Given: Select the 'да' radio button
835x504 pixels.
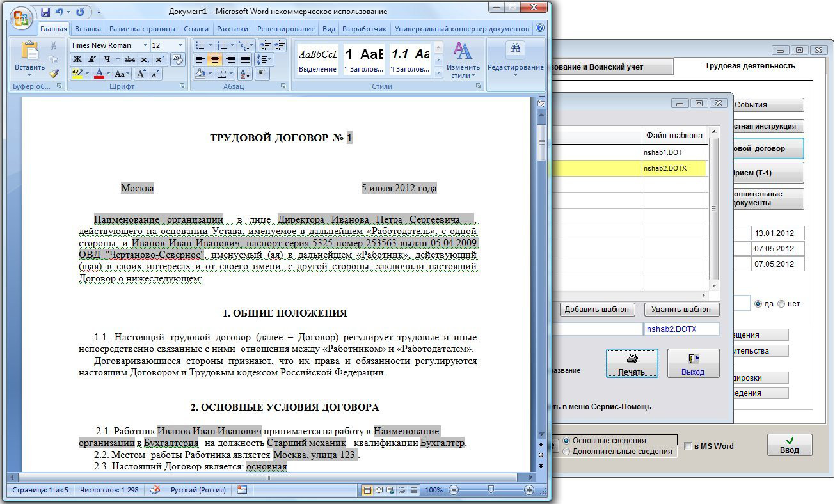Looking at the screenshot, I should coord(758,304).
